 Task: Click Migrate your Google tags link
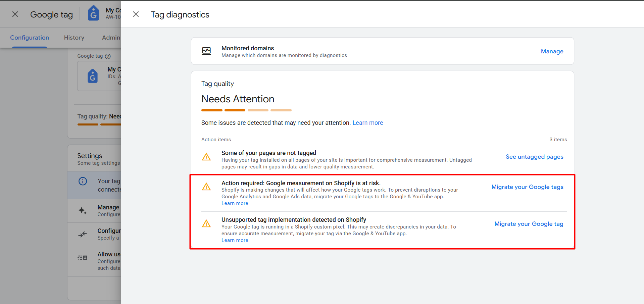point(527,187)
